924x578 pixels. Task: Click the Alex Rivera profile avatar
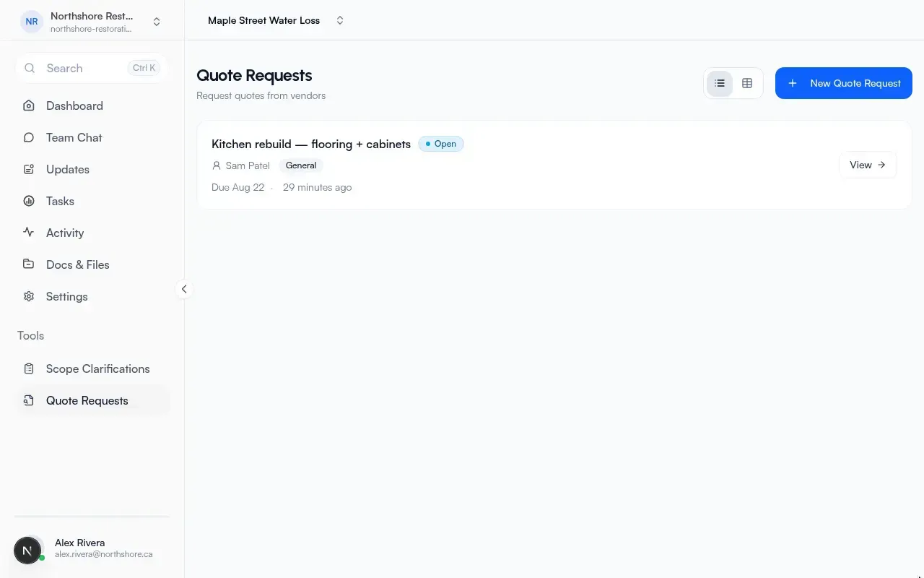click(27, 551)
